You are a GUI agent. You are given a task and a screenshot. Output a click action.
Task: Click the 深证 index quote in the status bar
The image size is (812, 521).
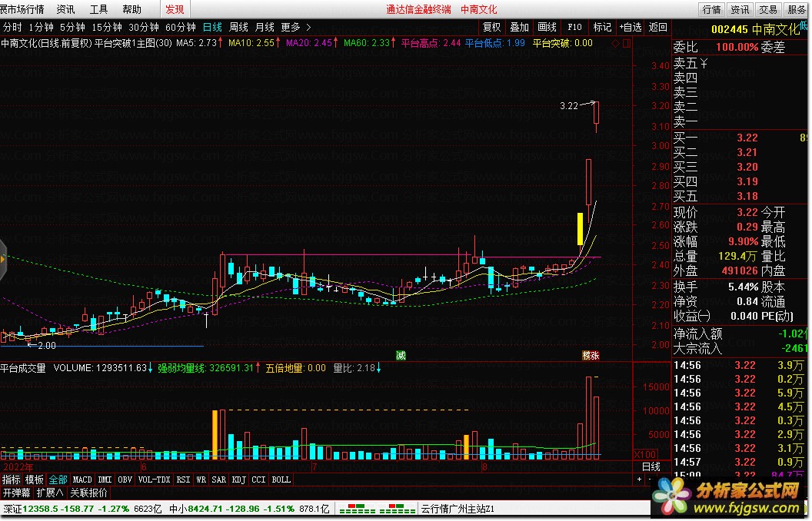coord(82,509)
